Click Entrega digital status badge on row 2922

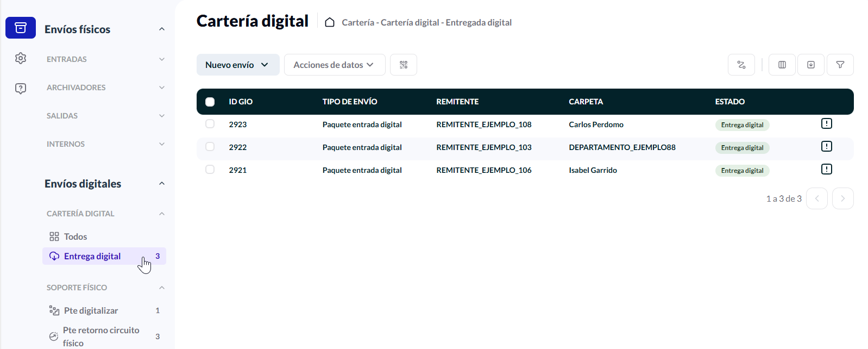(742, 148)
